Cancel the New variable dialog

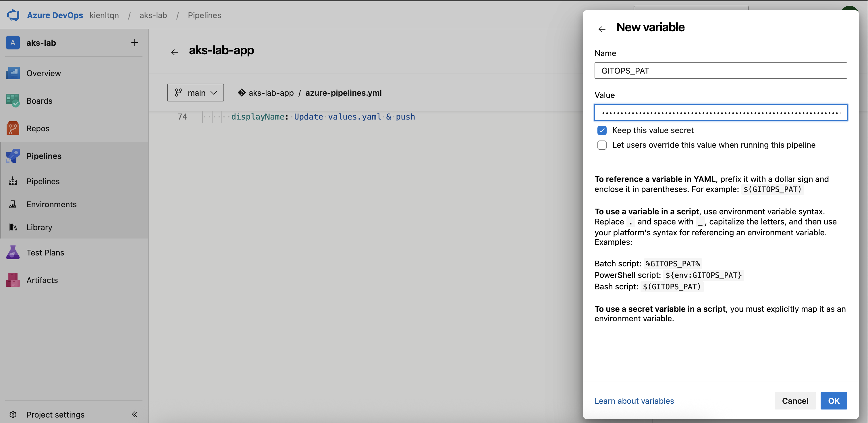point(795,400)
